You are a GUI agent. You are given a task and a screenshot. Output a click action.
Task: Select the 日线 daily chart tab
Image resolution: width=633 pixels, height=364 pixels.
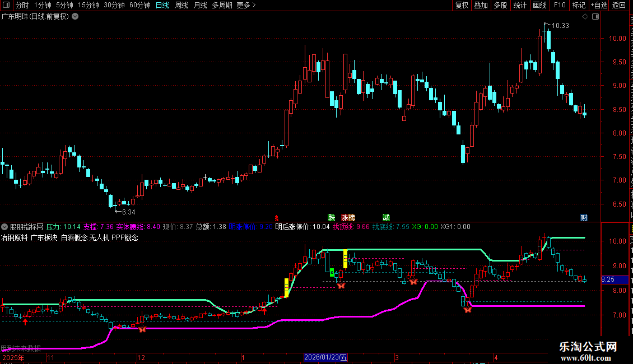coord(162,5)
